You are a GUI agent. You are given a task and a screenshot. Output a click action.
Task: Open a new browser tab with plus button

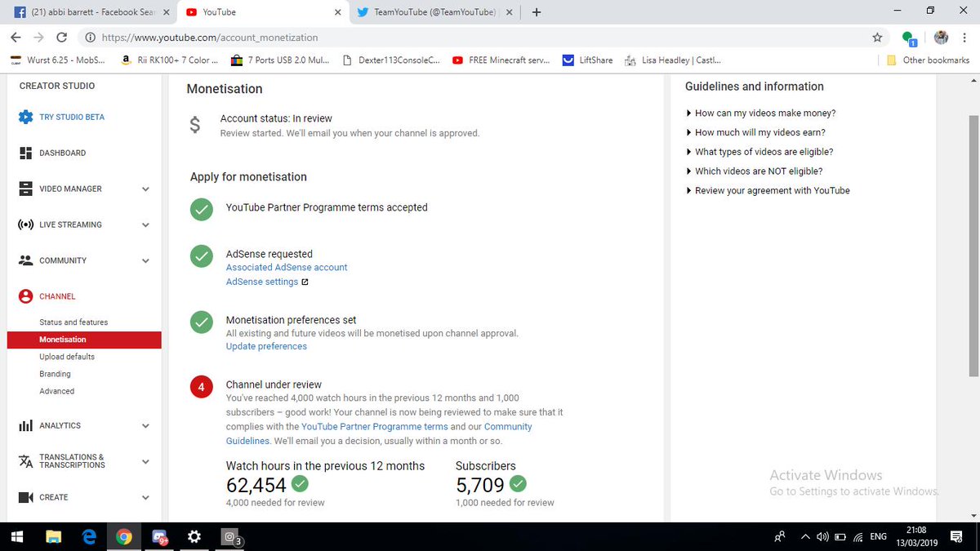point(537,12)
